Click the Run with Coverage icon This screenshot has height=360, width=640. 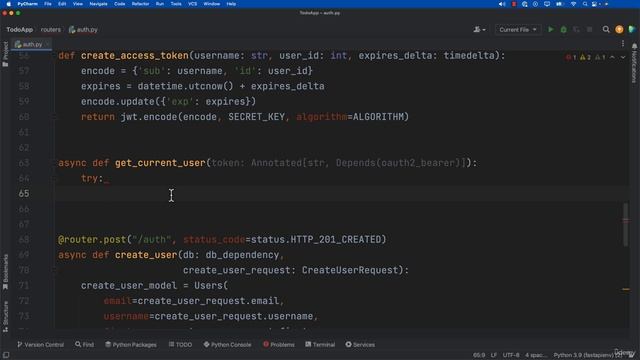(576, 29)
